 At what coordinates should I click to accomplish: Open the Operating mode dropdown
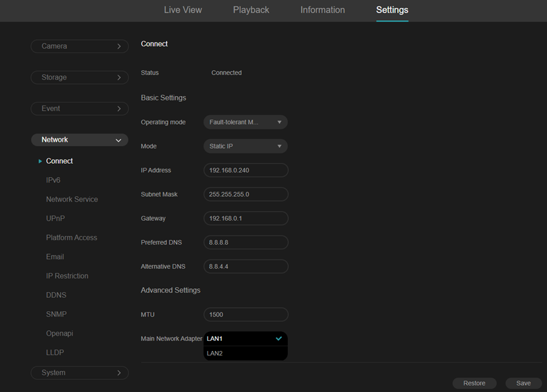click(x=245, y=121)
